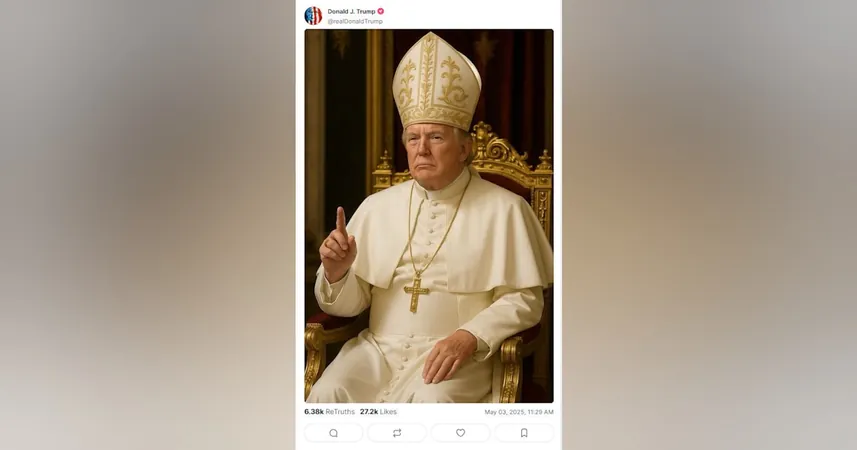The image size is (857, 450).
Task: Open the flag-themed profile avatar
Action: [x=313, y=16]
